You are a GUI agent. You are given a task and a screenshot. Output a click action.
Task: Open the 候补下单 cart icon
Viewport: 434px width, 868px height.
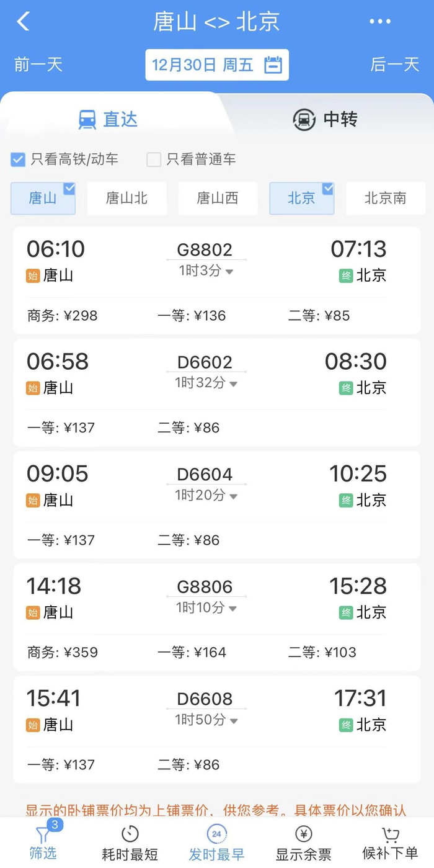(x=390, y=834)
